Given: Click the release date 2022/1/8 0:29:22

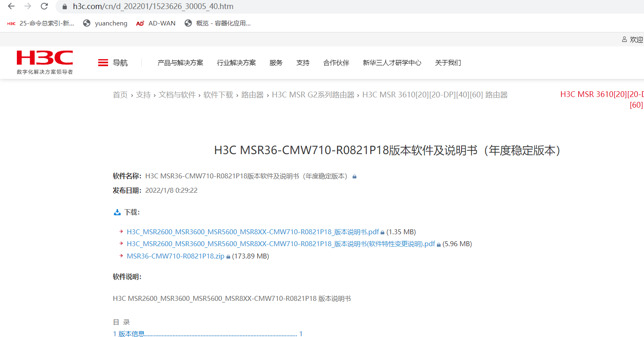Looking at the screenshot, I should coord(171,190).
